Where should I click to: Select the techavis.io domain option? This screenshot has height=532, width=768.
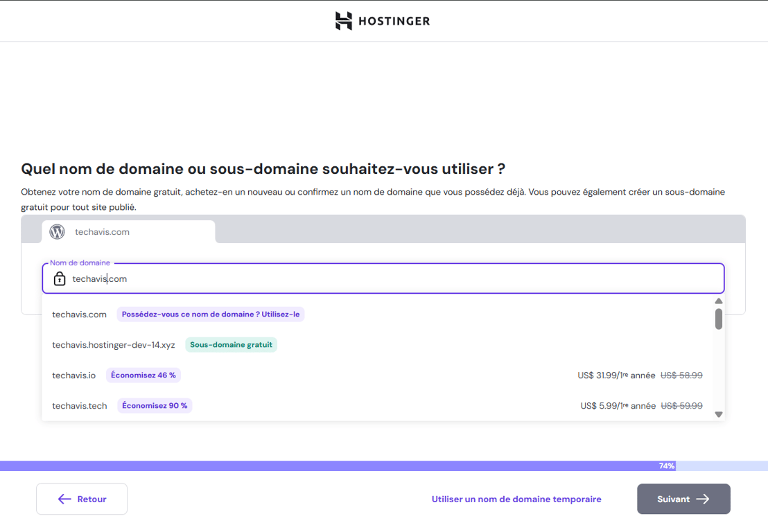pyautogui.click(x=73, y=375)
